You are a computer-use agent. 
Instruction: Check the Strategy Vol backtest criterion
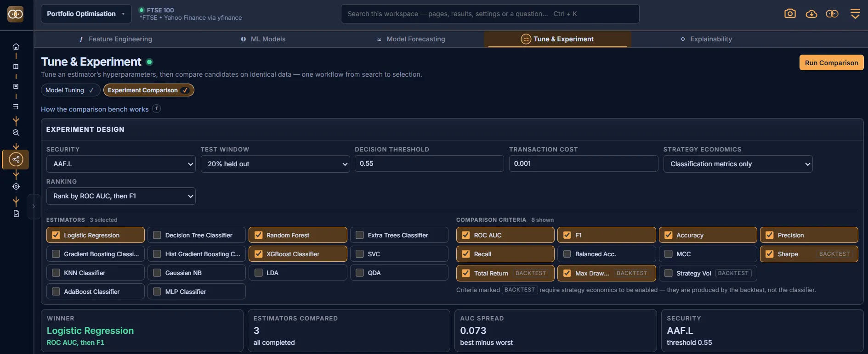[669, 273]
